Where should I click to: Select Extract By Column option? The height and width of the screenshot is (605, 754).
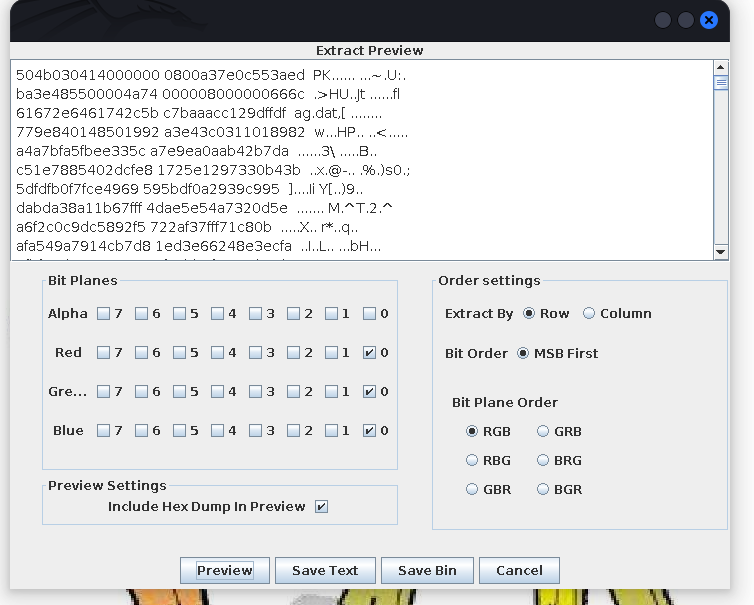click(x=589, y=314)
